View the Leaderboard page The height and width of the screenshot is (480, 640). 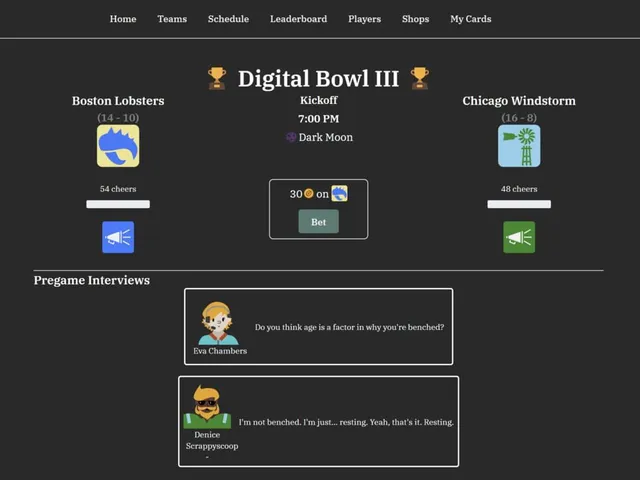[298, 19]
